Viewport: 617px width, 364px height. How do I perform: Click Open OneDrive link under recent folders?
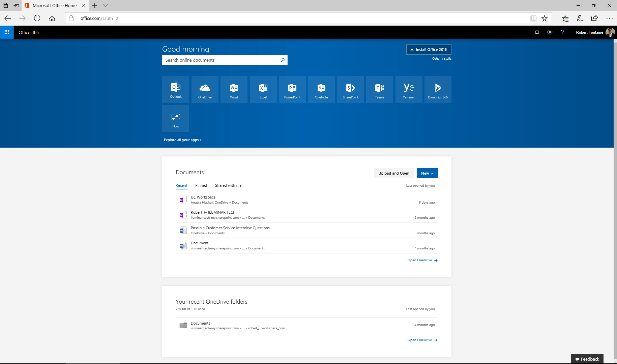[x=422, y=340]
